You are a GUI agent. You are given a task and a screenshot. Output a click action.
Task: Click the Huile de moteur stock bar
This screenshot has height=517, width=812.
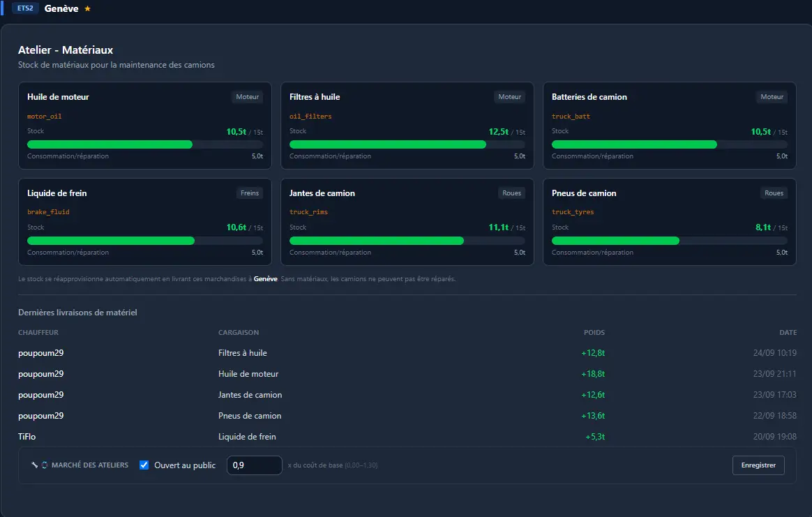pyautogui.click(x=145, y=144)
